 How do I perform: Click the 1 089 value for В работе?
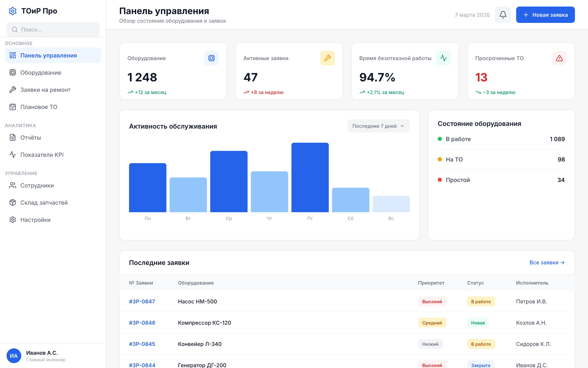click(x=557, y=139)
